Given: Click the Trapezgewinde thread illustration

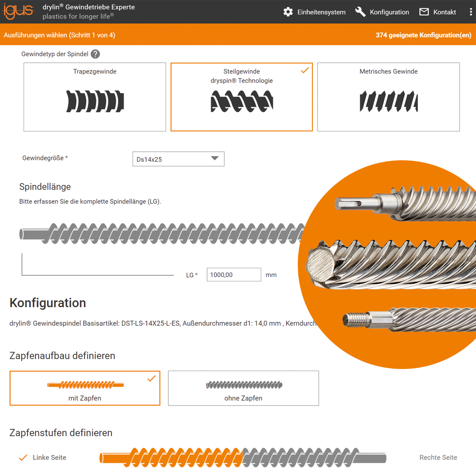Looking at the screenshot, I should point(95,101).
